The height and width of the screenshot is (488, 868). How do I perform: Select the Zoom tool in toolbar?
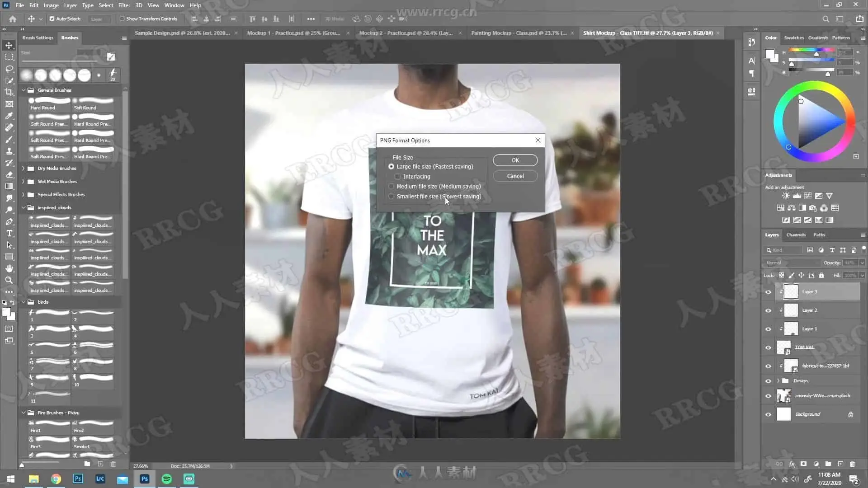(9, 280)
